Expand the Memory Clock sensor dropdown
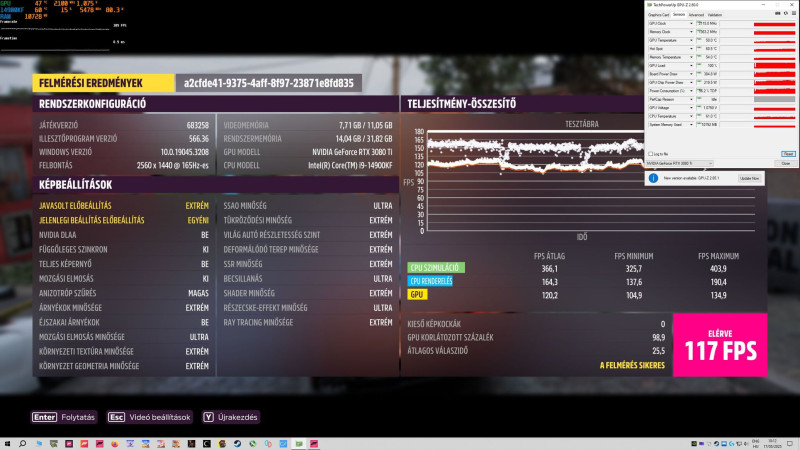 coord(691,32)
